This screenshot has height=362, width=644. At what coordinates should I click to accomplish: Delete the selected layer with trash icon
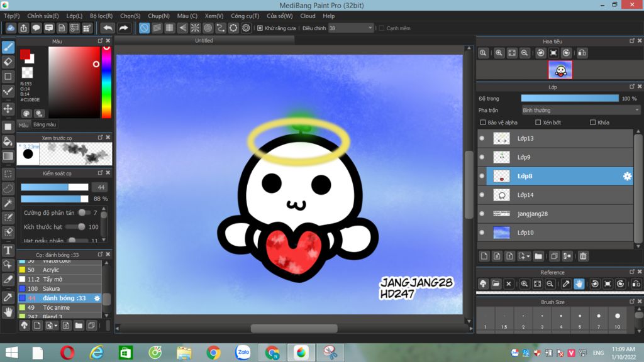click(583, 256)
